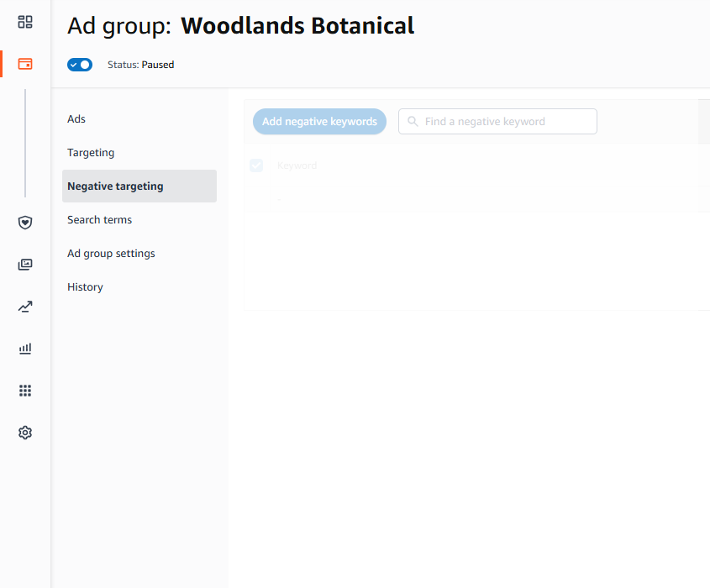Screen dimensions: 710x588
Task: Focus the Find a negative keyword field
Action: pyautogui.click(x=497, y=121)
